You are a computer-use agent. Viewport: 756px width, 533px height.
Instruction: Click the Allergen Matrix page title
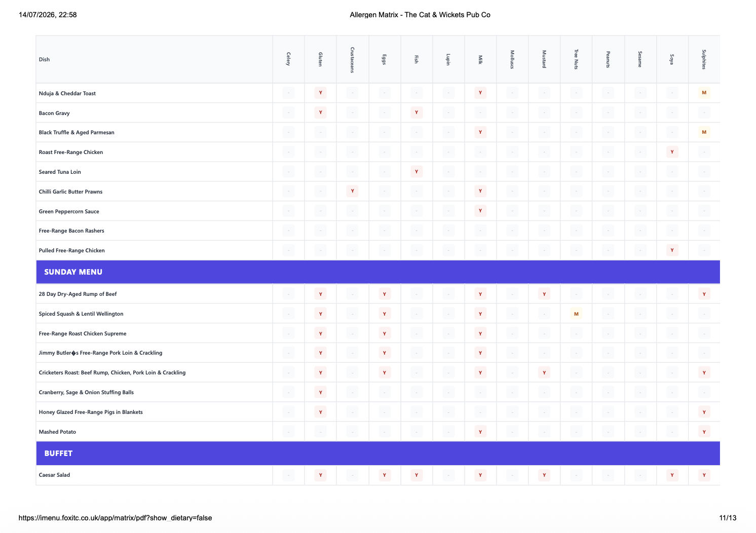[x=420, y=15]
